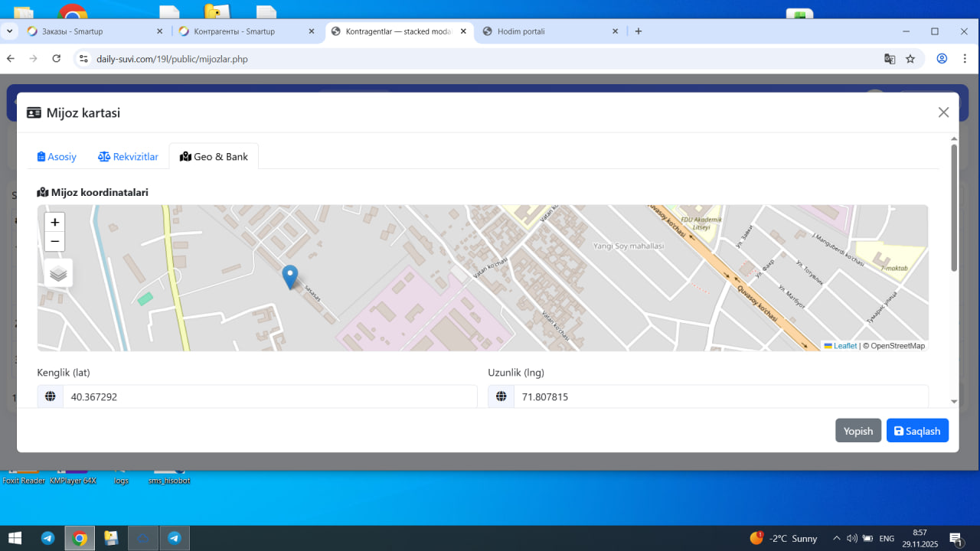Bookmark this page with the star icon
This screenshot has width=980, height=551.
910,59
